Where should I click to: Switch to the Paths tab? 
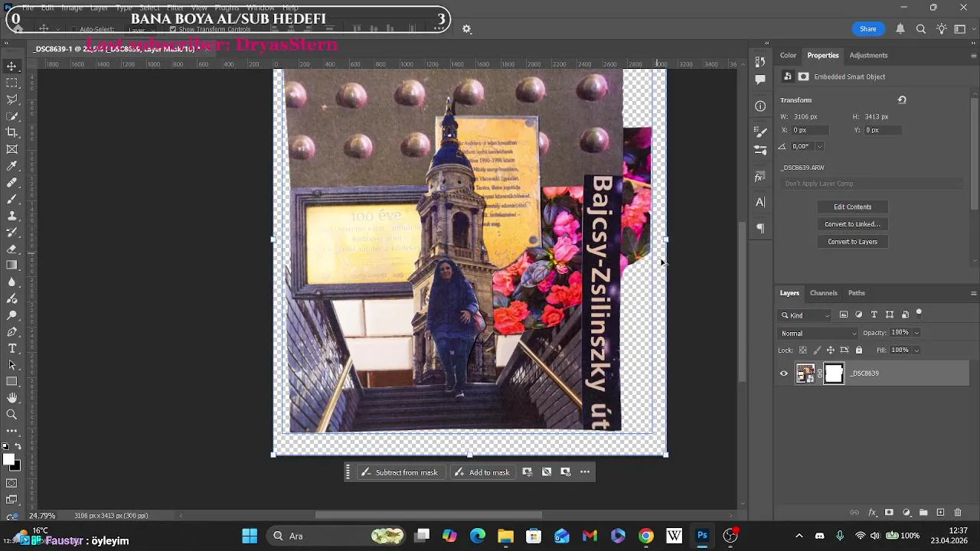click(x=857, y=293)
